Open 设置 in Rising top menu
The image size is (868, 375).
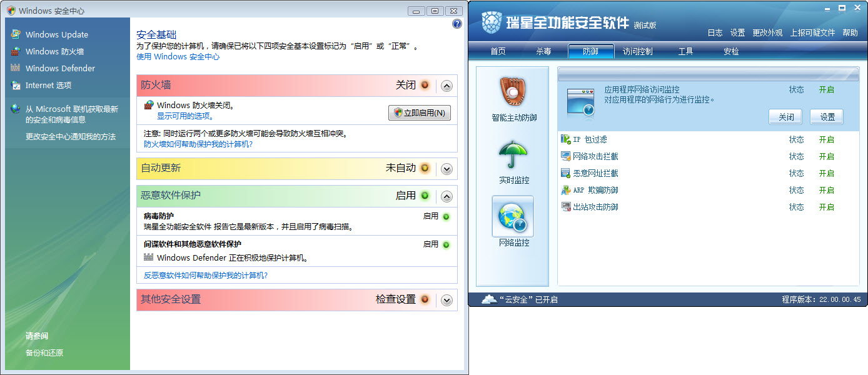(x=737, y=32)
